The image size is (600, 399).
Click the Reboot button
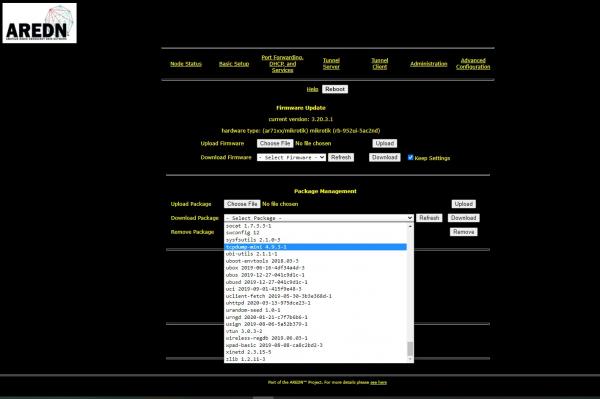pos(335,89)
